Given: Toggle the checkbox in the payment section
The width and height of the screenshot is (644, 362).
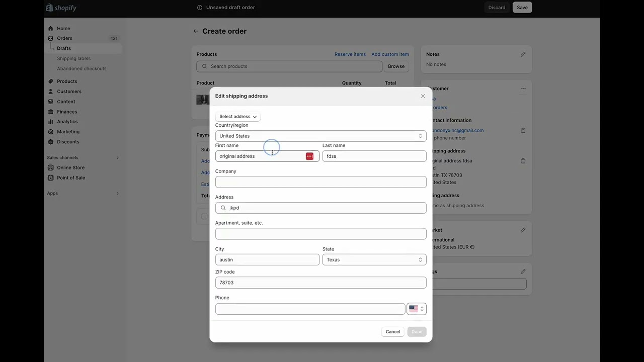Looking at the screenshot, I should pyautogui.click(x=204, y=216).
